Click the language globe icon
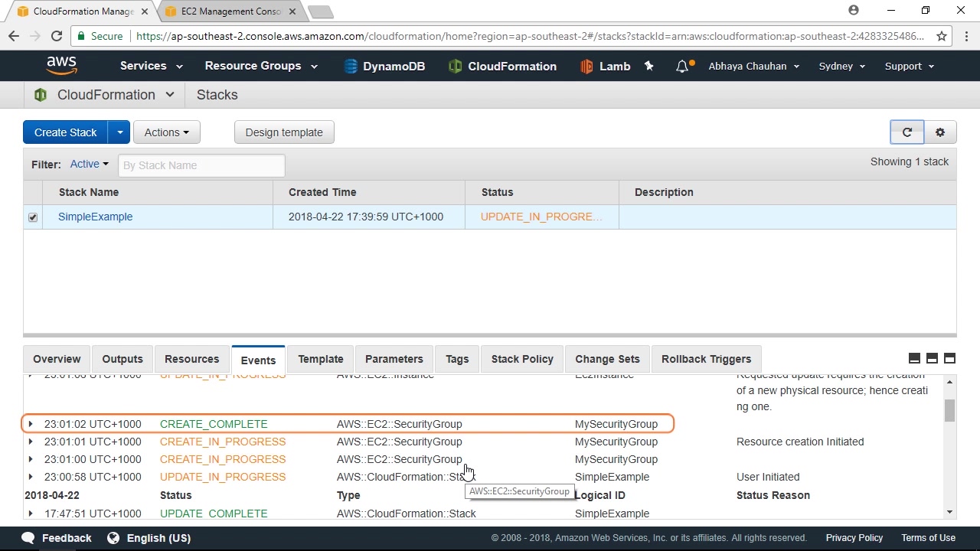 pos(113,538)
